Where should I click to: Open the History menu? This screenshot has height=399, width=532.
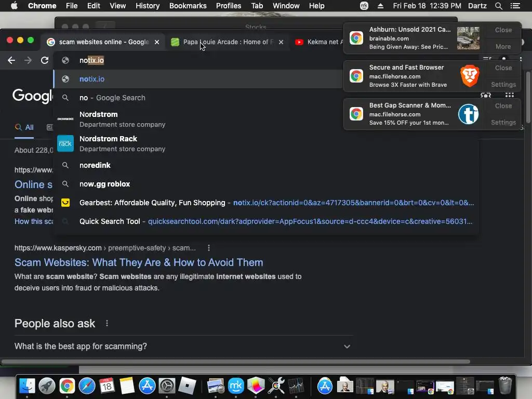148,6
